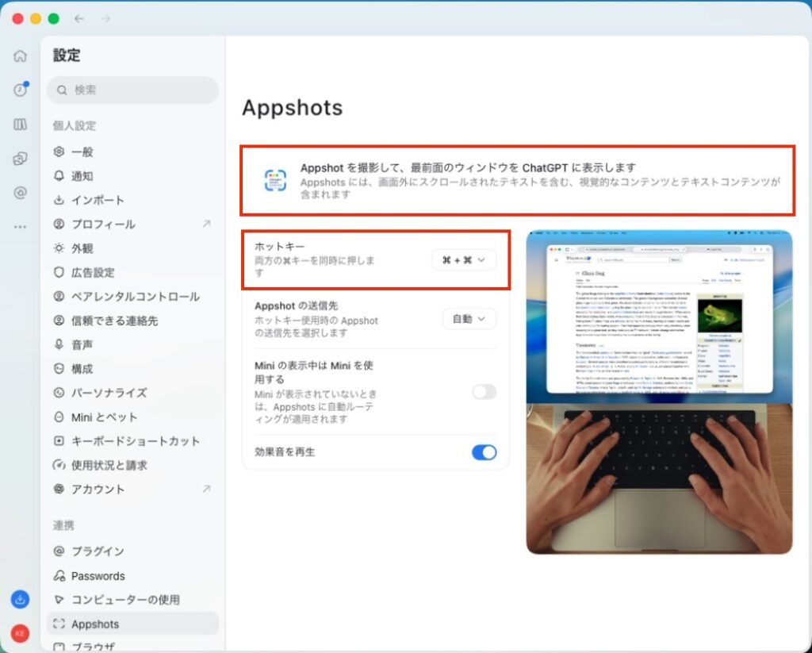Click the shield icon beside 広告設定

[x=59, y=273]
